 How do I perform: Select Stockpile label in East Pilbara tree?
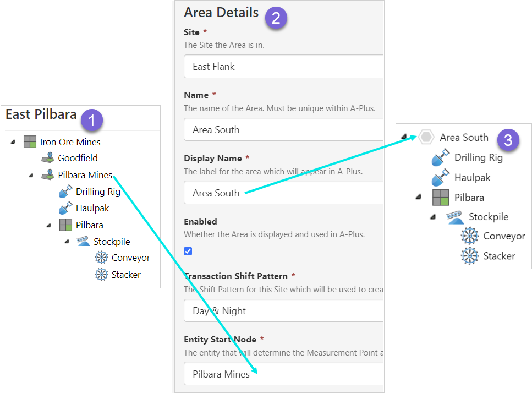[x=112, y=242]
